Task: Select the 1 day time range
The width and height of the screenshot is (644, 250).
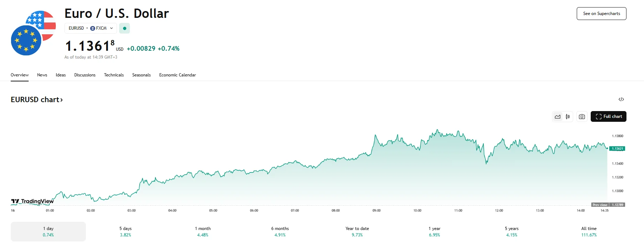Action: point(48,231)
